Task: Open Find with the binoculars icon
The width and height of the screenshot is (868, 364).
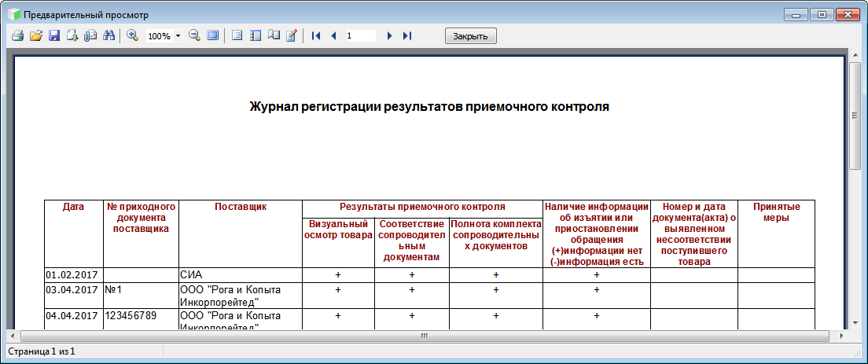Action: click(109, 35)
